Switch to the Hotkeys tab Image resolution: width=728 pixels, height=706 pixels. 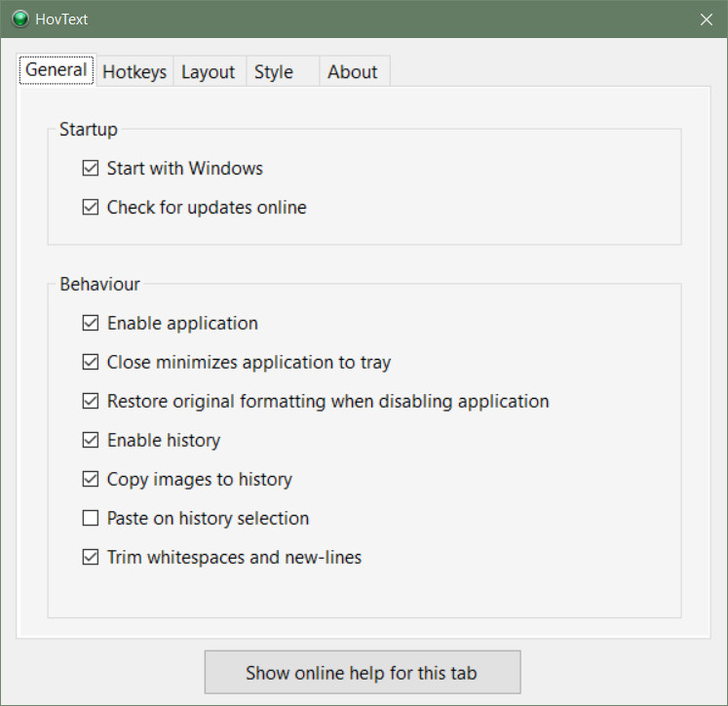click(x=134, y=72)
